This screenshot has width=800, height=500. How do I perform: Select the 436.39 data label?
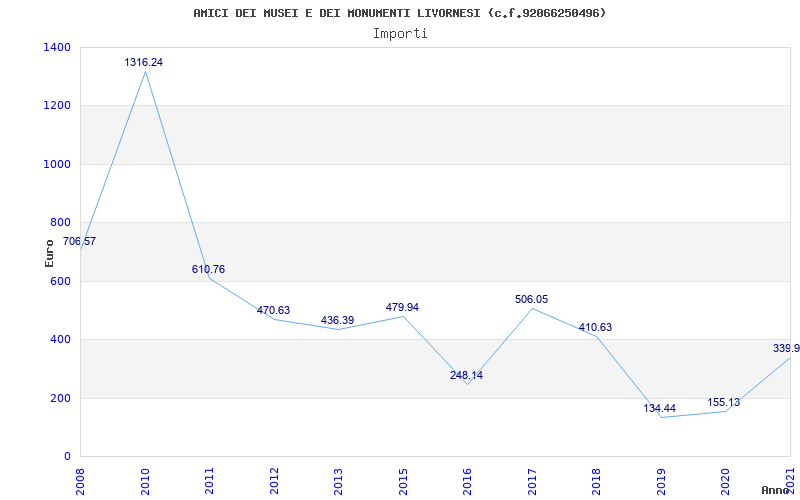pyautogui.click(x=337, y=320)
